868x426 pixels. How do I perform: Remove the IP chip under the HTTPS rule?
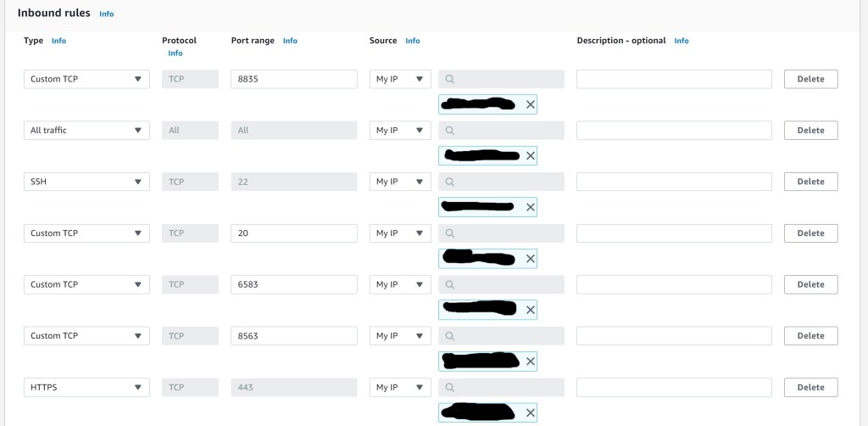(x=531, y=412)
